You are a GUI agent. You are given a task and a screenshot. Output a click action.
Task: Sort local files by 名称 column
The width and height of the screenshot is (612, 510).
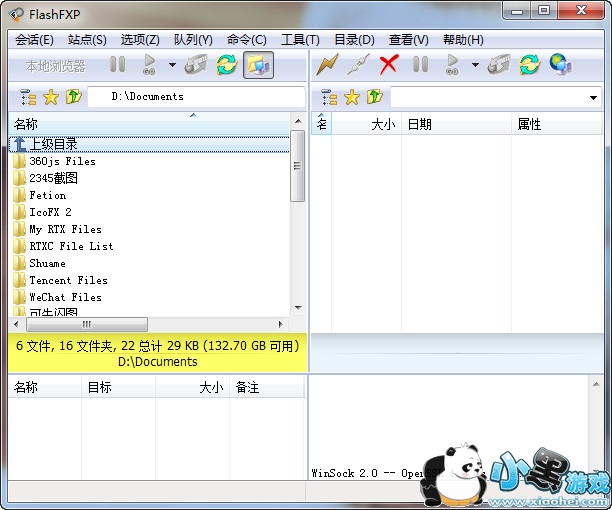149,124
